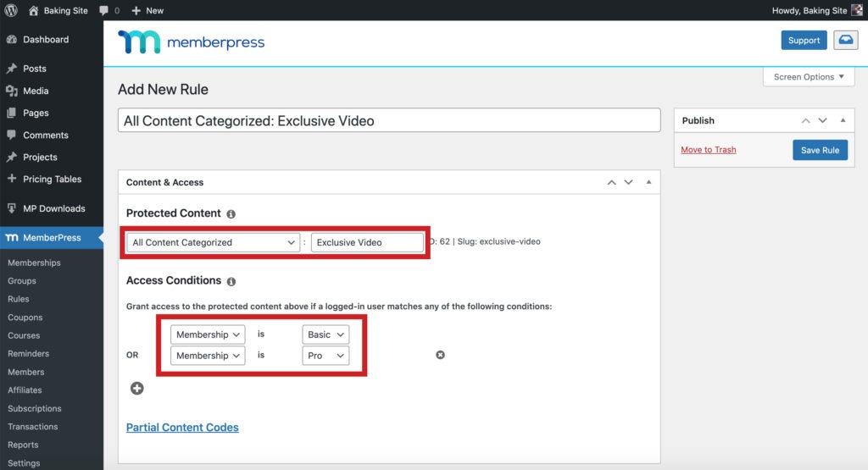
Task: Click the Dashboard gauge icon
Action: (x=11, y=39)
